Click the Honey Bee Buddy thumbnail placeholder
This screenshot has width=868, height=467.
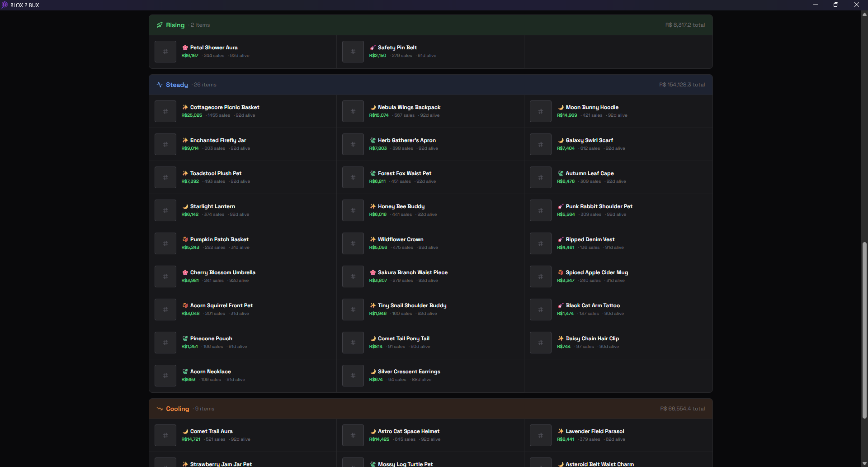click(x=353, y=210)
